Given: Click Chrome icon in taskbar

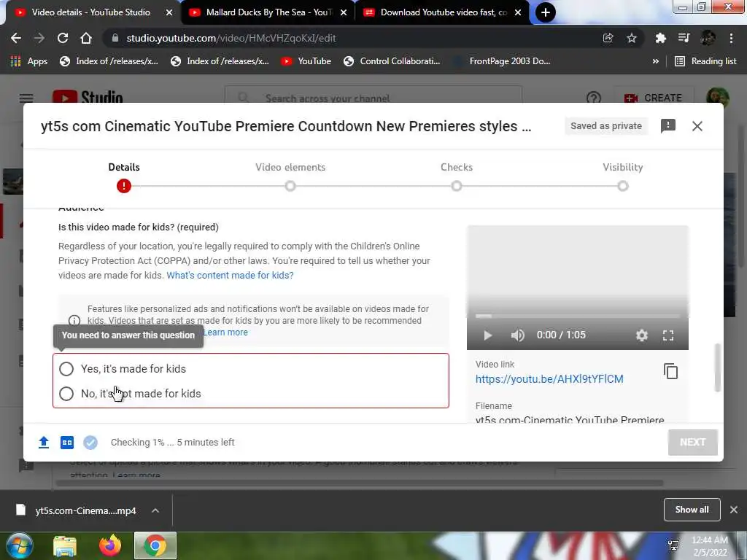Looking at the screenshot, I should click(x=155, y=545).
